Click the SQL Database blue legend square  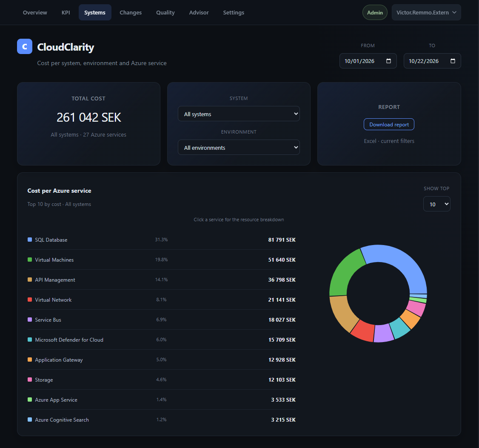click(30, 240)
